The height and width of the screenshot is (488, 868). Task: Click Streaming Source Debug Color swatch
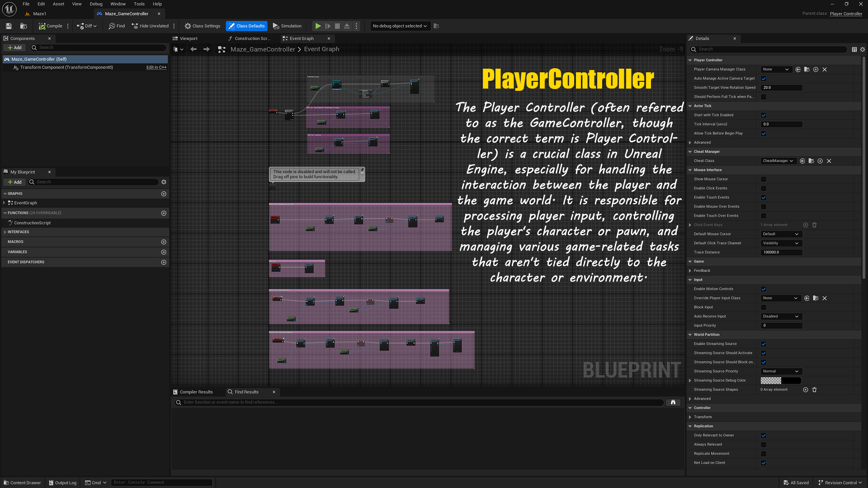pyautogui.click(x=781, y=380)
